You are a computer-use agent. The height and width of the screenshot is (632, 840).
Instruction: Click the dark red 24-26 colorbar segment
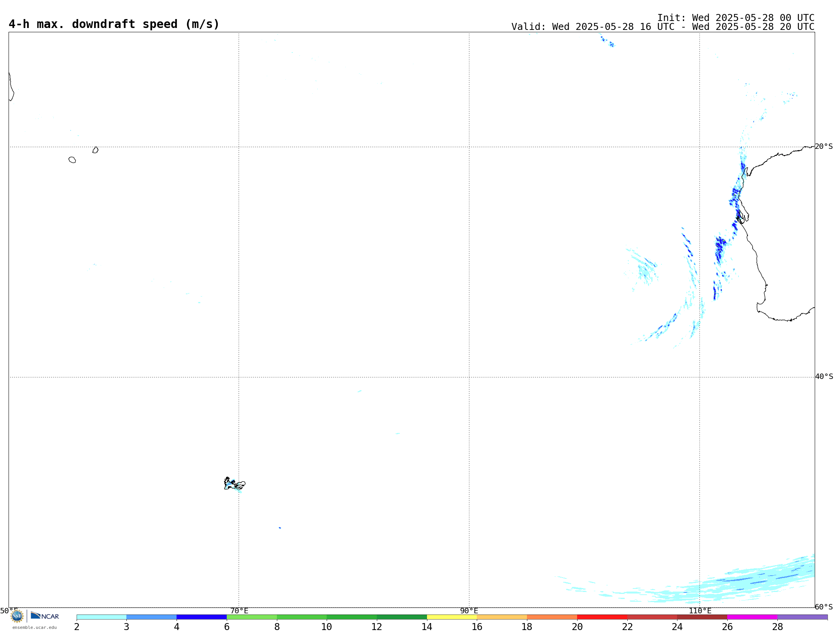(x=702, y=617)
